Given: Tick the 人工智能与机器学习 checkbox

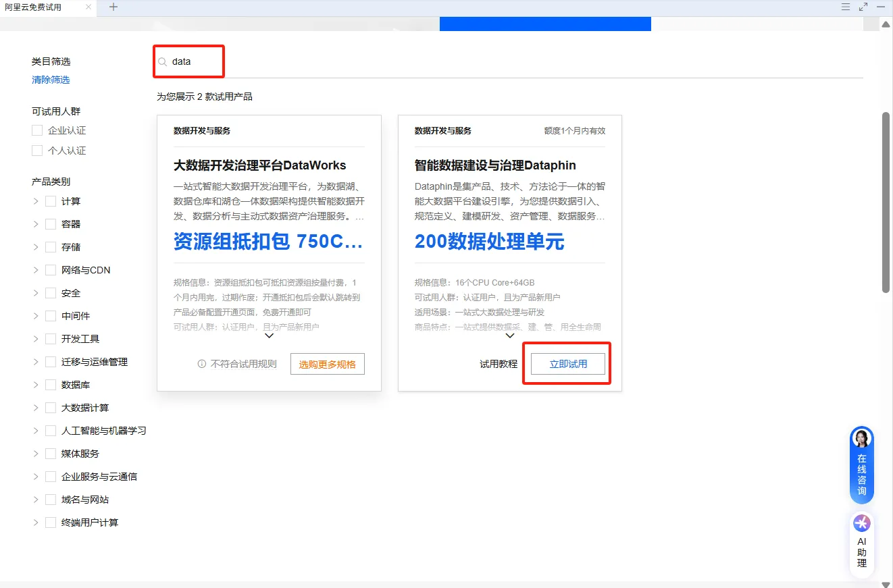Looking at the screenshot, I should point(51,431).
